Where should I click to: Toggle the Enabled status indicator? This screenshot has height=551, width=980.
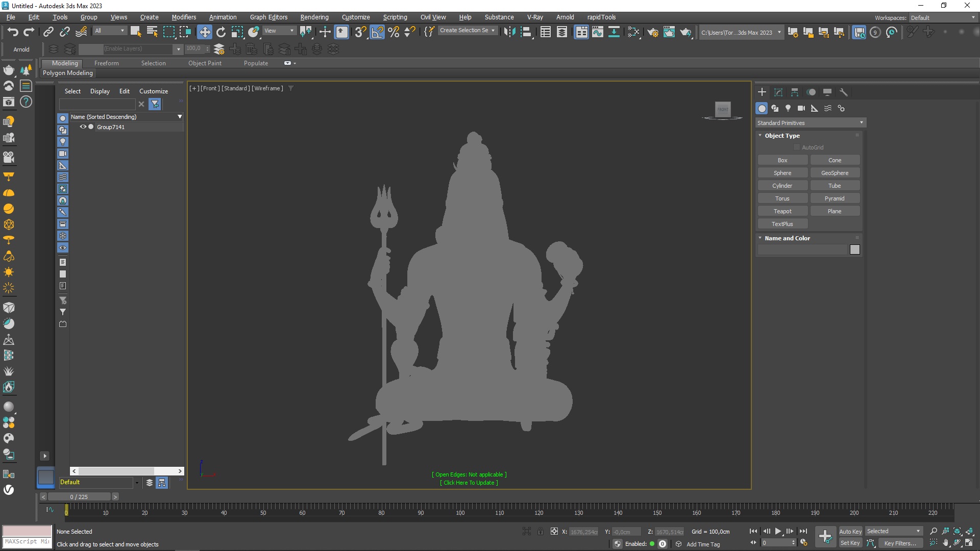(652, 544)
